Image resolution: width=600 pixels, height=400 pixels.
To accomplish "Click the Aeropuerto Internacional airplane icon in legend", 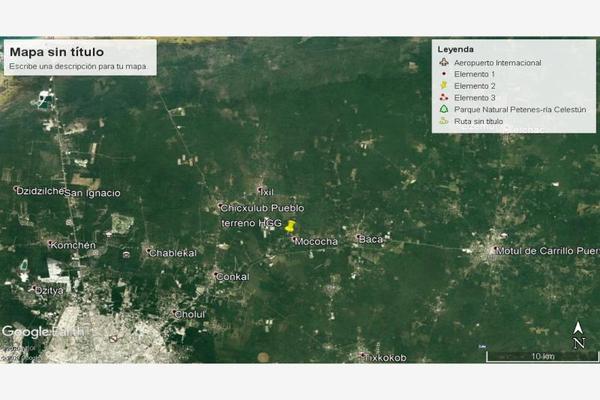I will tap(443, 63).
